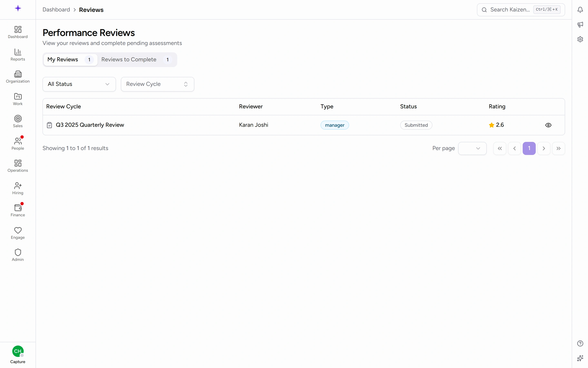Screen dimensions: 588x368
Task: Open the Work sidebar section
Action: [x=18, y=99]
